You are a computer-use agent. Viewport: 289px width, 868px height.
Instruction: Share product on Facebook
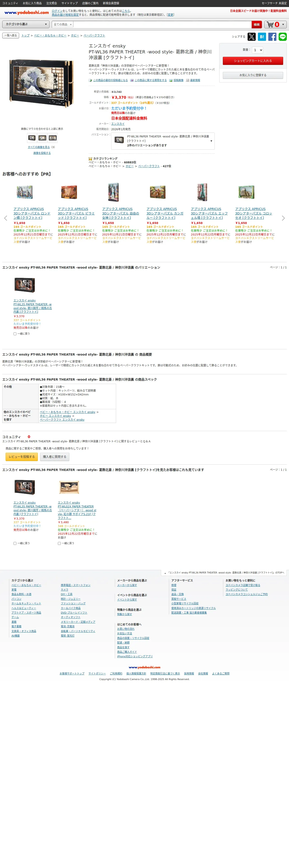tap(272, 37)
